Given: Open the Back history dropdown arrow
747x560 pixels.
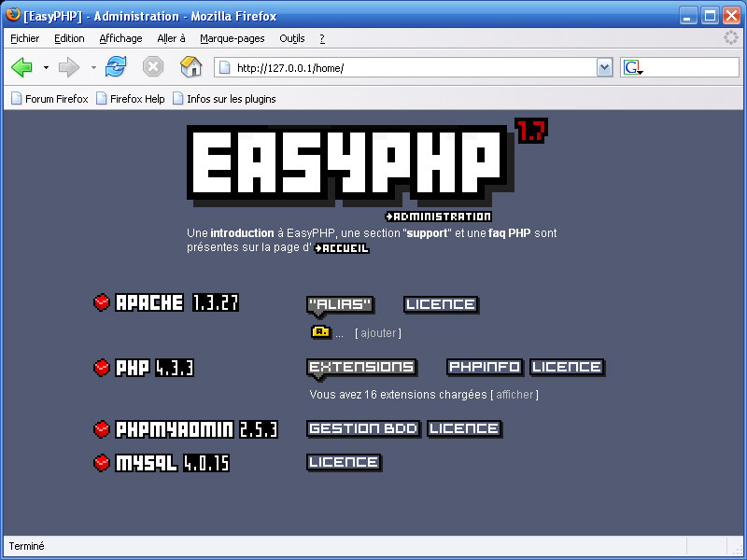Looking at the screenshot, I should pyautogui.click(x=46, y=67).
